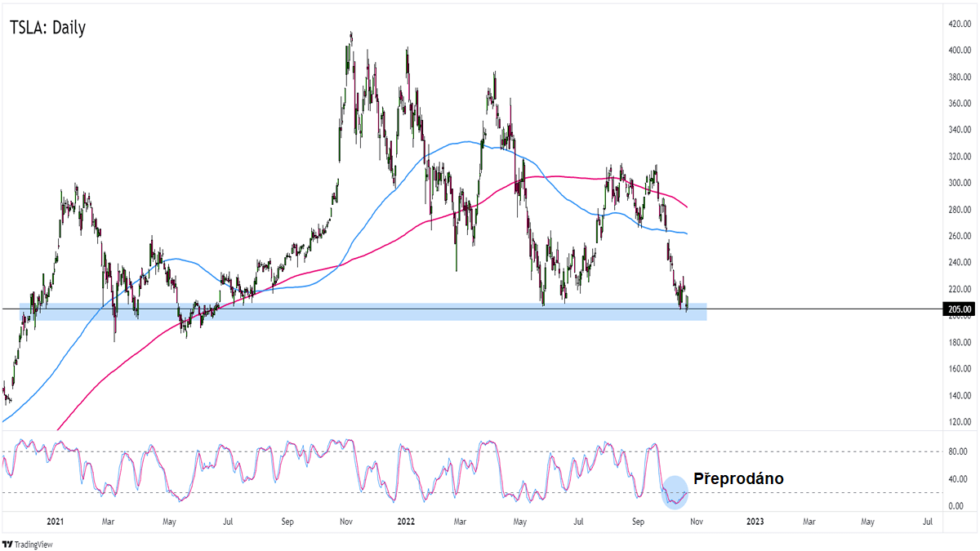Click the 360.00 price axis label
The height and width of the screenshot is (551, 980).
point(958,104)
